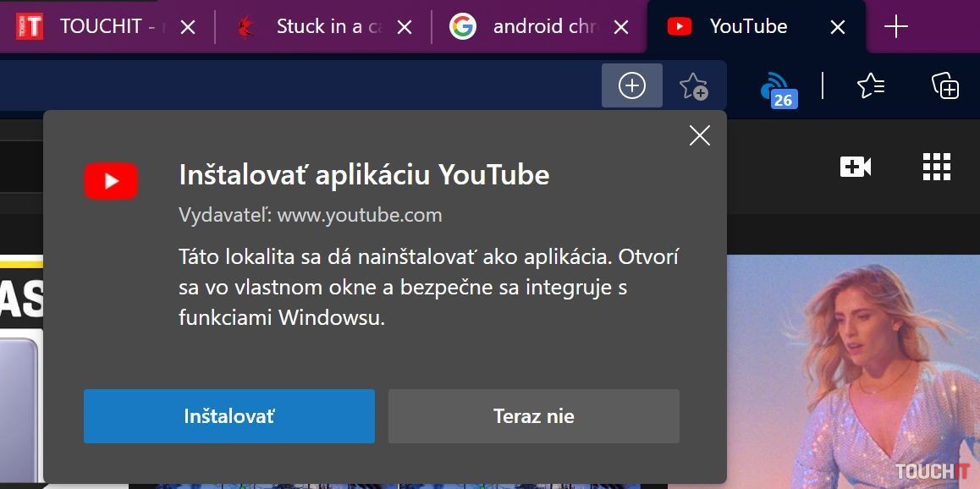Click the install app plus icon
This screenshot has width=980, height=489.
[x=631, y=85]
